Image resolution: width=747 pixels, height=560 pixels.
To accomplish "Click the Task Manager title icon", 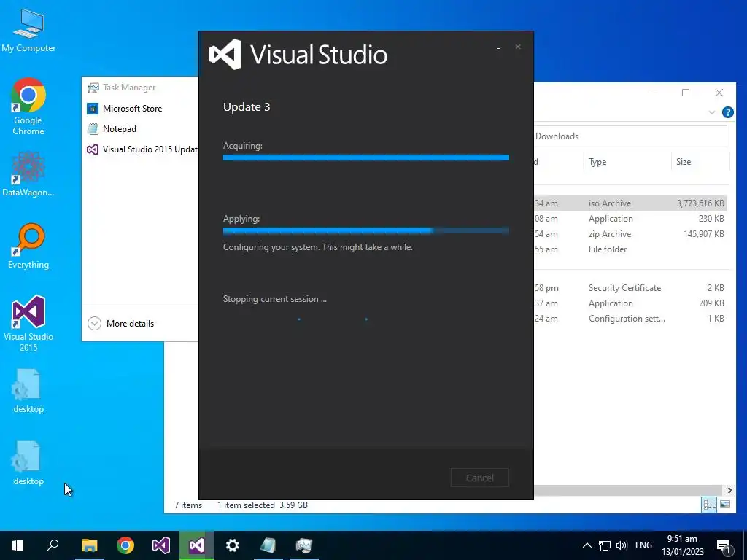I will coord(93,87).
